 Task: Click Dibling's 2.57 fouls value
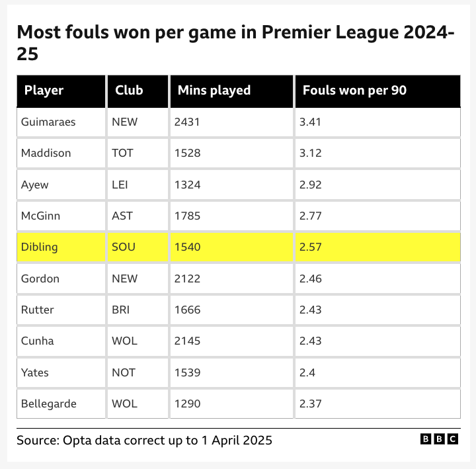pos(310,247)
